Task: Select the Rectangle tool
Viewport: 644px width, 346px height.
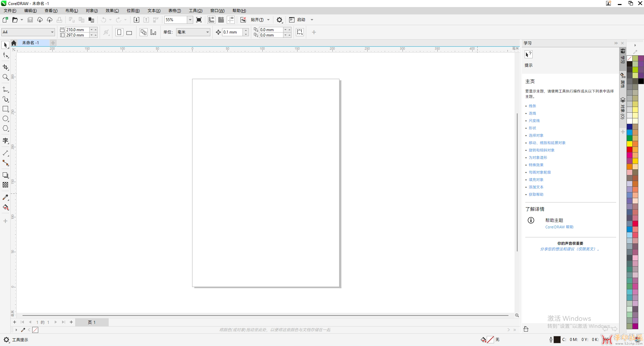Action: click(x=5, y=109)
